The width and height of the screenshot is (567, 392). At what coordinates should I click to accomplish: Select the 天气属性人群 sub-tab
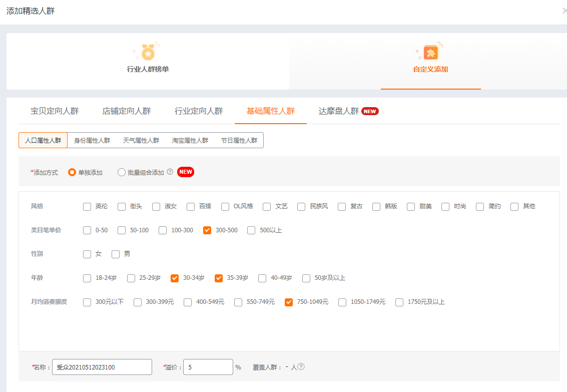point(141,140)
